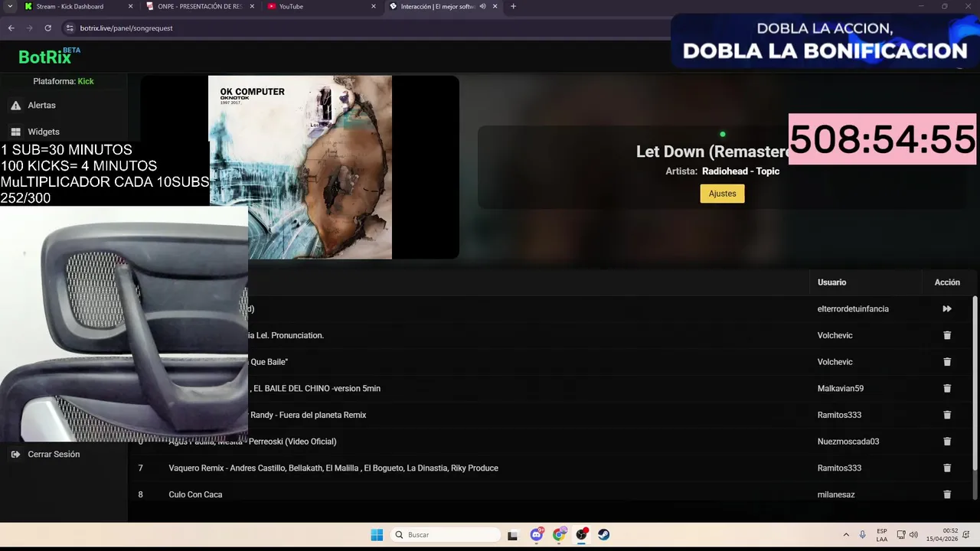Viewport: 980px width, 551px height.
Task: Click the Usuario column header
Action: pyautogui.click(x=831, y=282)
